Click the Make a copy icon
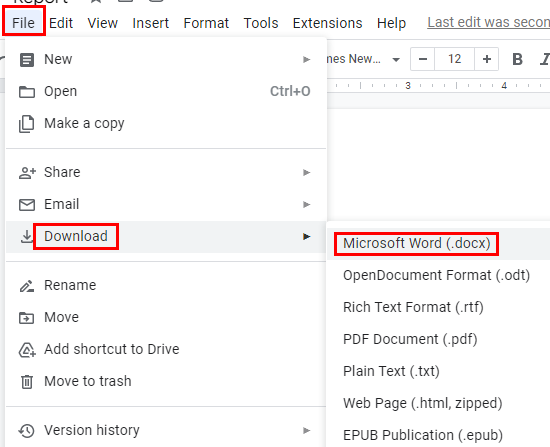This screenshot has width=550, height=447. coord(27,124)
